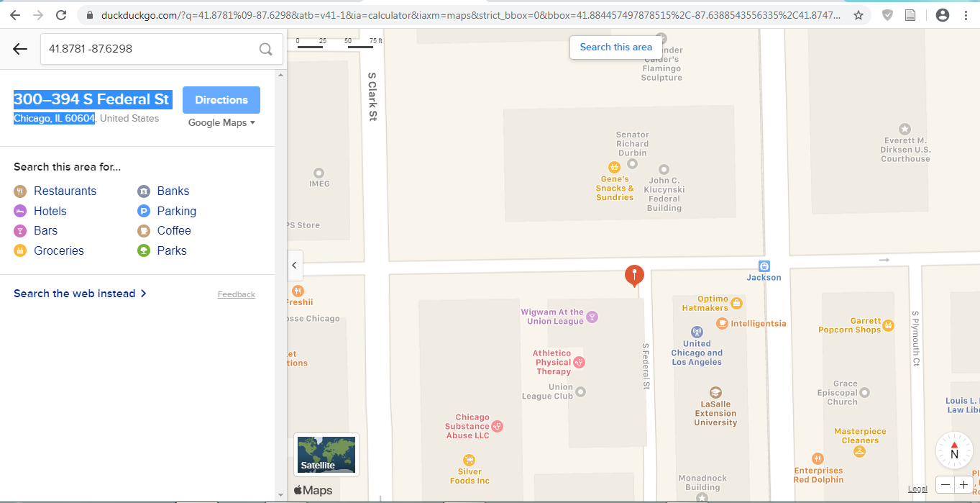Viewport: 980px width, 503px height.
Task: Click the compass north indicator
Action: tap(954, 450)
